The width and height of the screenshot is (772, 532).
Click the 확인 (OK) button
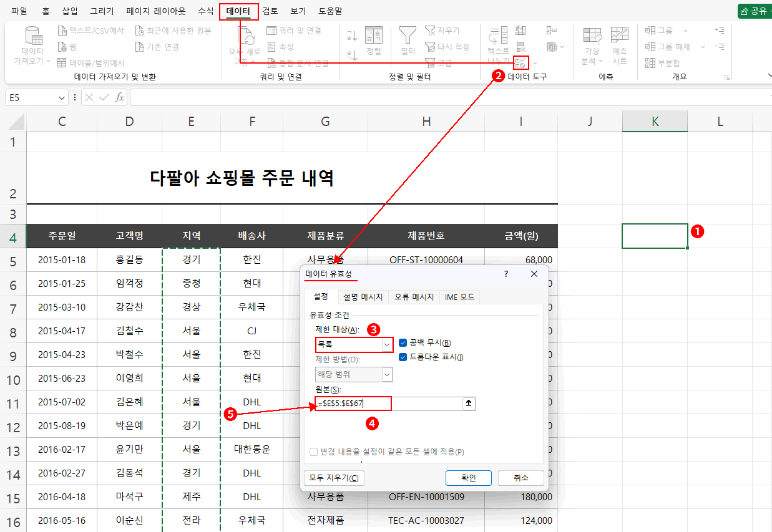(x=469, y=478)
